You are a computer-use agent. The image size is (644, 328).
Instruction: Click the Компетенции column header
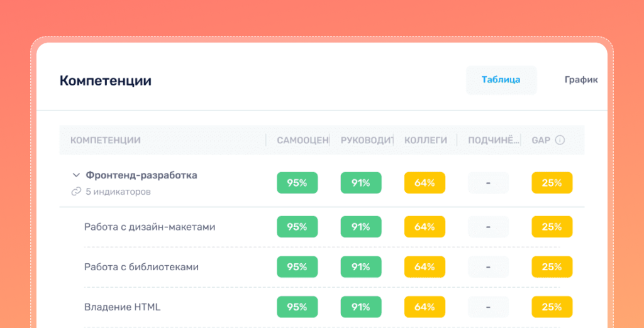tap(106, 140)
